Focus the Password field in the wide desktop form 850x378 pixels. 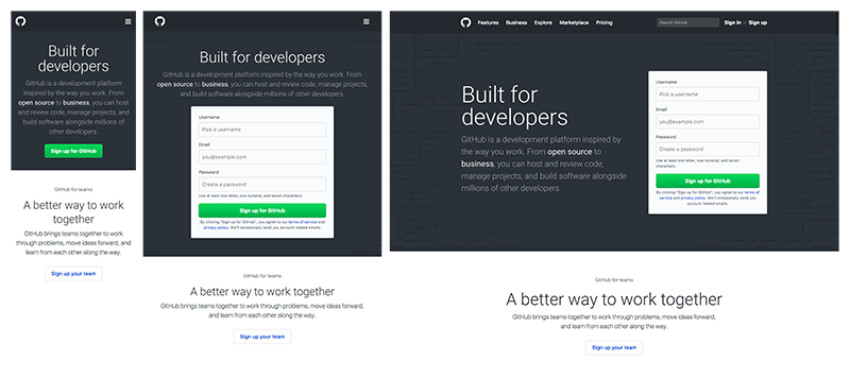(707, 149)
